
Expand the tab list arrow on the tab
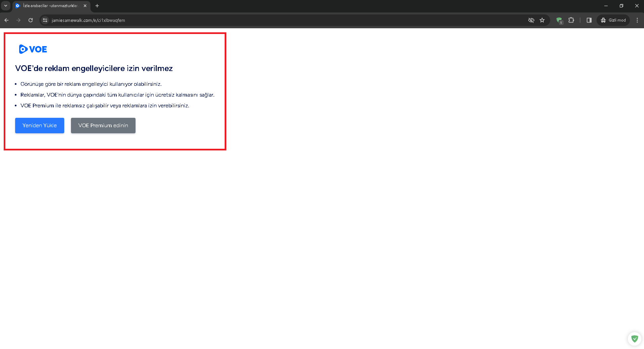5,6
